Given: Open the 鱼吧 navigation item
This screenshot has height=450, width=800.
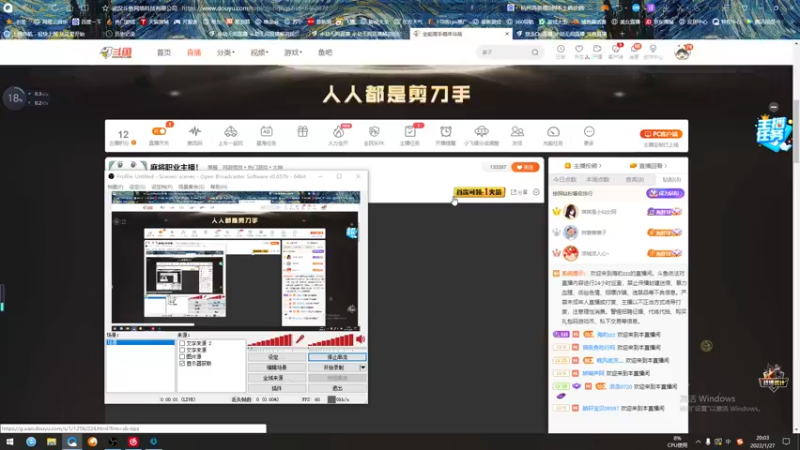Looking at the screenshot, I should click(325, 53).
